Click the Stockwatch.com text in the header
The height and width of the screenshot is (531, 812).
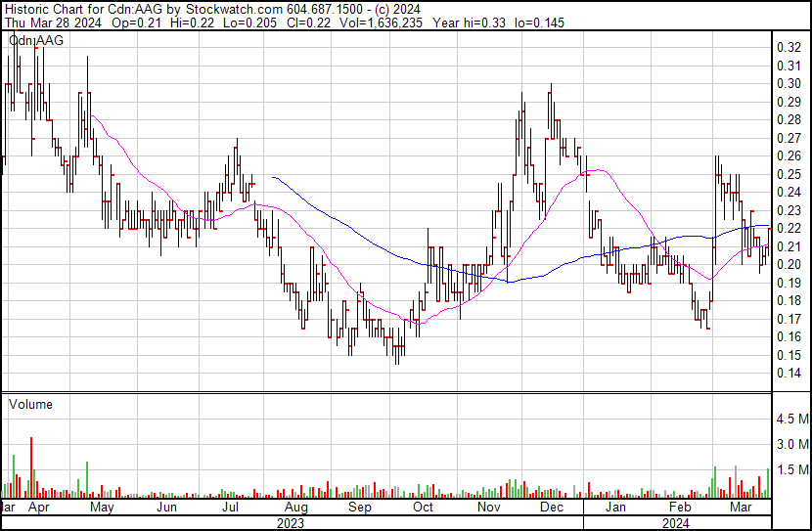coord(232,9)
